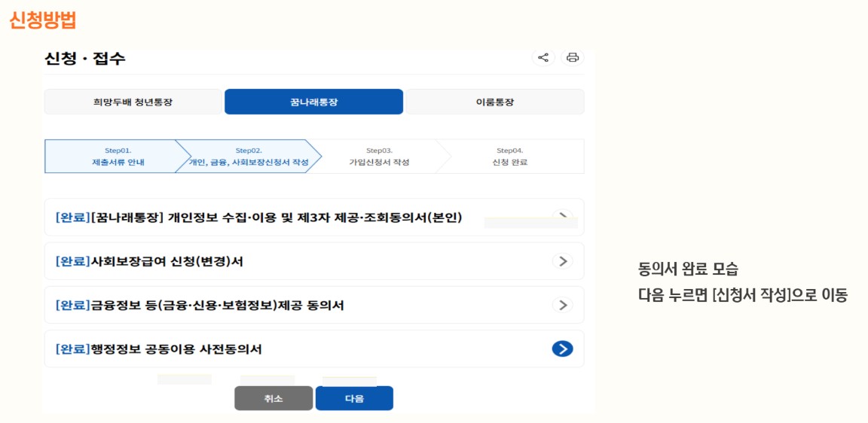Open 금융정보 등 제공 동의서 chevron arrow
Viewport: 868px width, 423px height.
[562, 305]
